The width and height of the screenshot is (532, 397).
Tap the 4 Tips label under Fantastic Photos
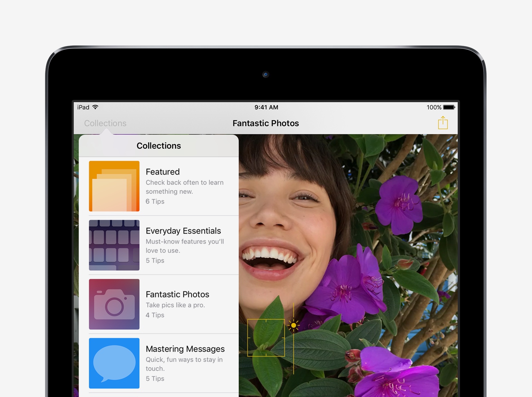[155, 315]
